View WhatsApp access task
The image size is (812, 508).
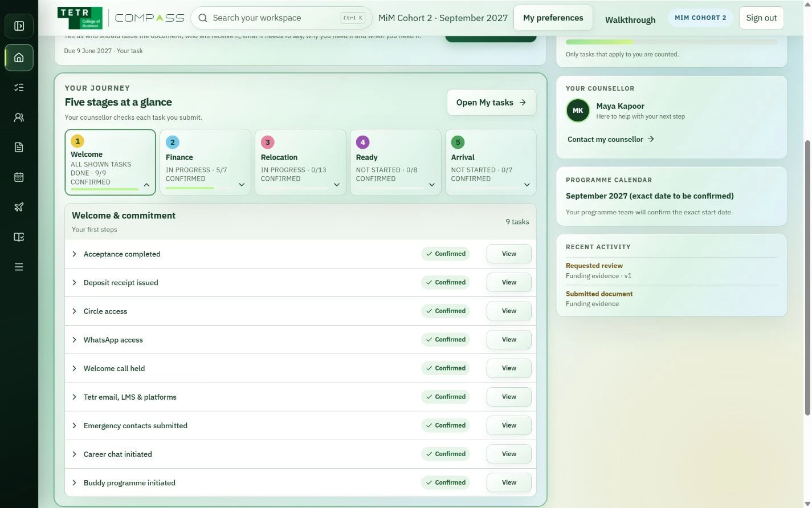coord(509,339)
